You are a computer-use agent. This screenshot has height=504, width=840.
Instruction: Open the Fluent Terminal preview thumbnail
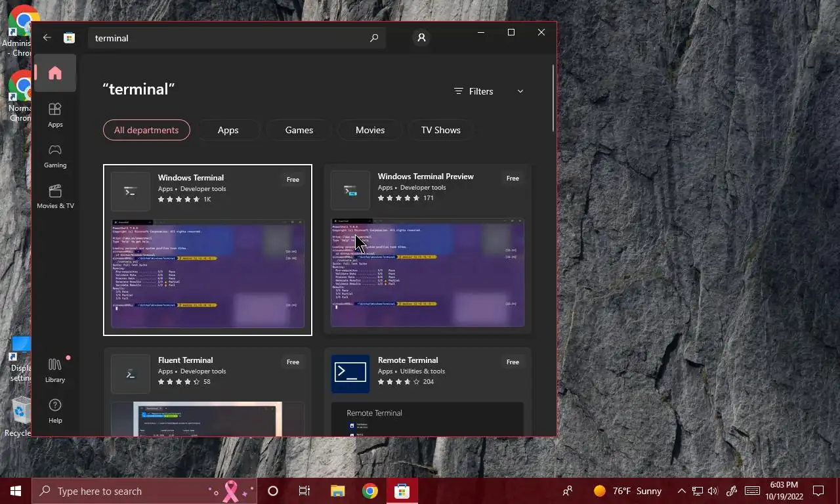207,419
